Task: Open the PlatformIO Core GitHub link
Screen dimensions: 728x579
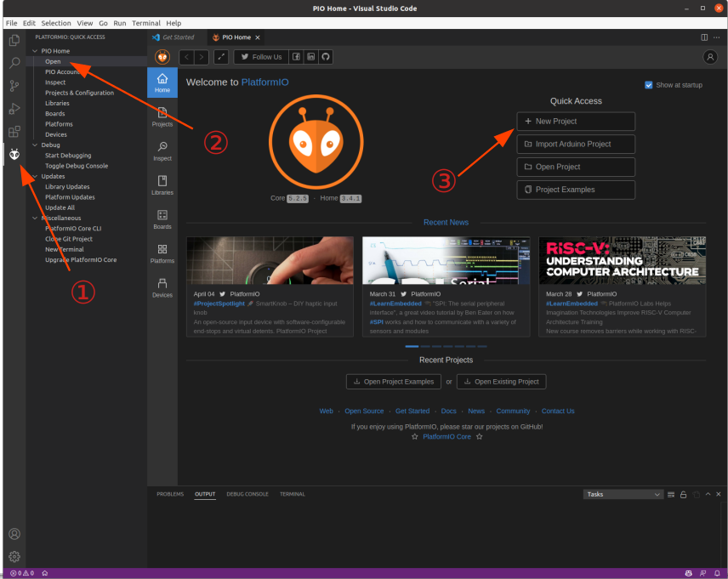Action: point(446,437)
